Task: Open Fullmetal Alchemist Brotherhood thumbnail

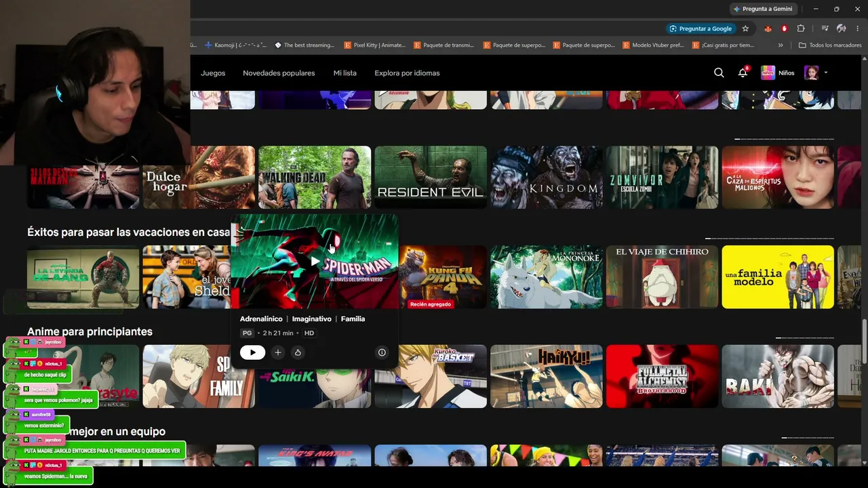Action: coord(662,376)
